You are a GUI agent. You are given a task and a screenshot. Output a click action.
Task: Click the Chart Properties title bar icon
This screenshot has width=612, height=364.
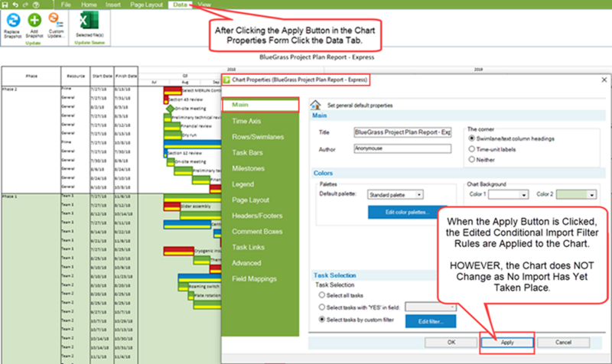pos(226,80)
